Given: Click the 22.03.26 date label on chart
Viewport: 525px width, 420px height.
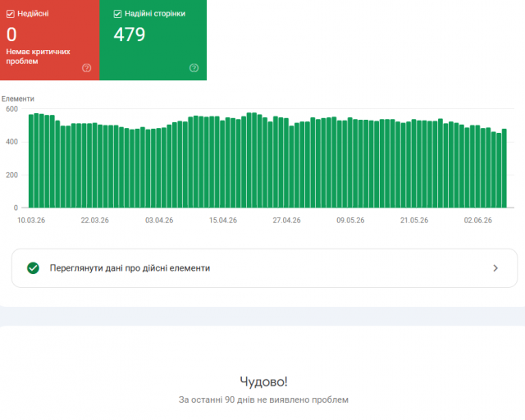Looking at the screenshot, I should (95, 221).
